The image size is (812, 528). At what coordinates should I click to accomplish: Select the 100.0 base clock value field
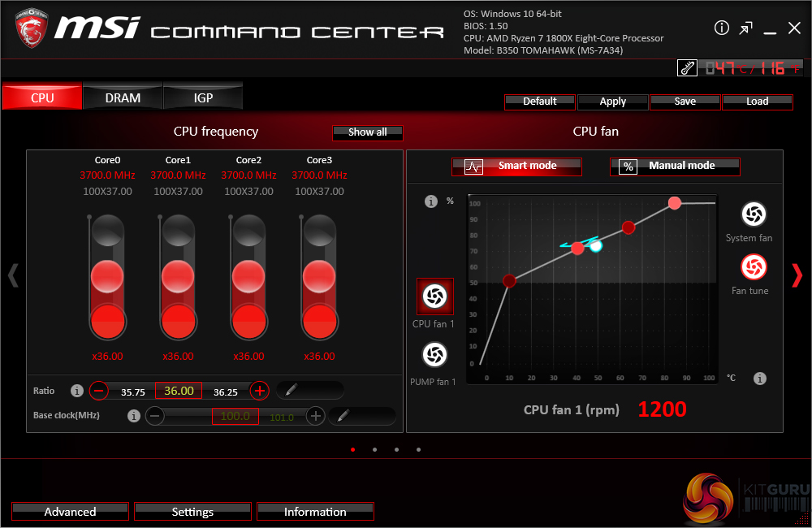235,416
